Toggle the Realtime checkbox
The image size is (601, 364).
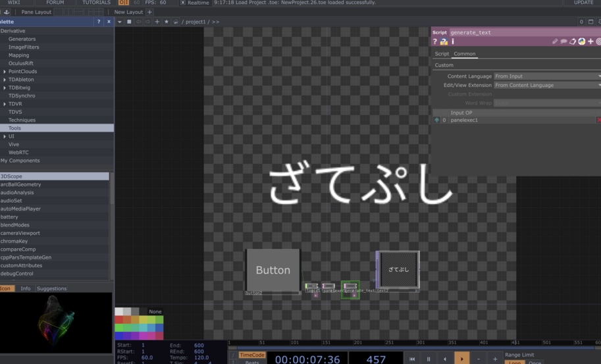click(x=183, y=3)
